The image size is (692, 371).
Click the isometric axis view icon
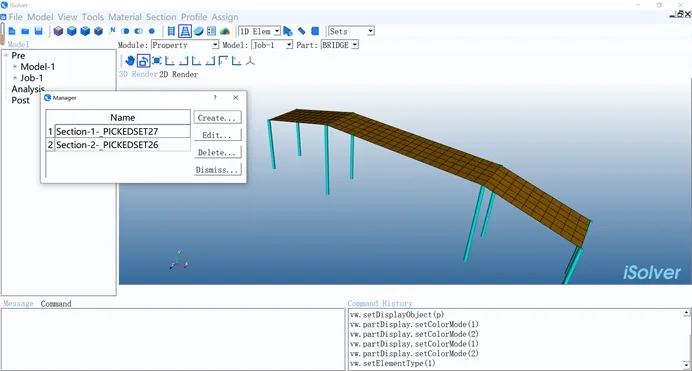[x=250, y=60]
